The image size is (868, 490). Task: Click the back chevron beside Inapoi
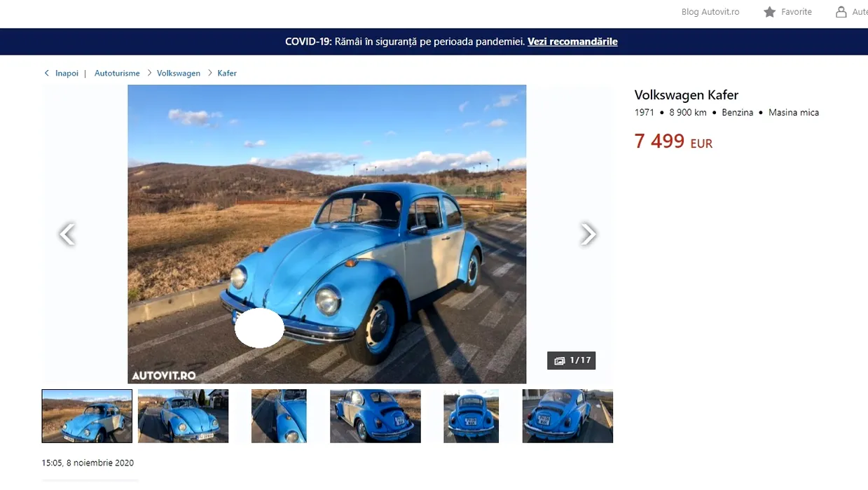(47, 73)
